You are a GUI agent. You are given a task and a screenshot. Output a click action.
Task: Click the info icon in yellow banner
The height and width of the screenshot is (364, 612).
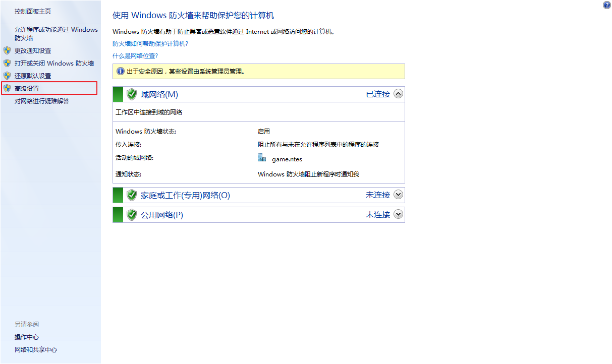click(x=121, y=72)
